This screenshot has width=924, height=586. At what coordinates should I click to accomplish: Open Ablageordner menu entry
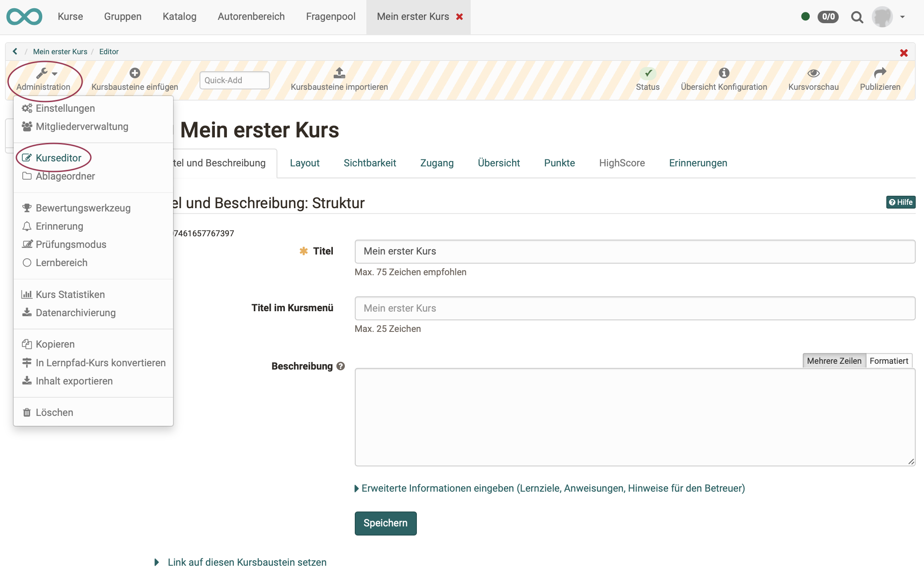click(93, 176)
